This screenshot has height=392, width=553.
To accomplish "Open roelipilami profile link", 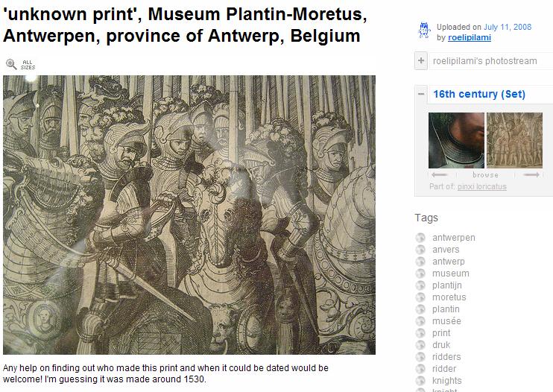I will pyautogui.click(x=469, y=37).
